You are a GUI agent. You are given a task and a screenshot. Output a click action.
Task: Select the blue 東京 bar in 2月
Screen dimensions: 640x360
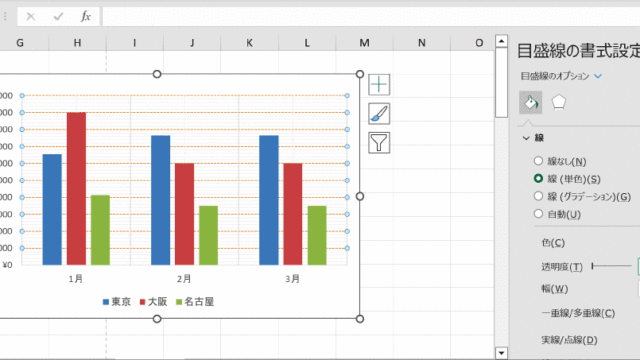(160, 200)
